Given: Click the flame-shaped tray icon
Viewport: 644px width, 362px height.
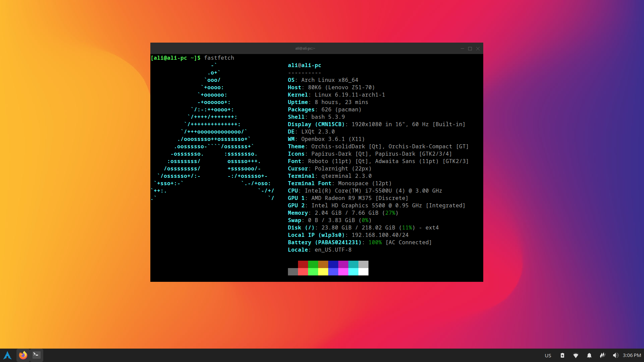Looking at the screenshot, I should [602, 355].
